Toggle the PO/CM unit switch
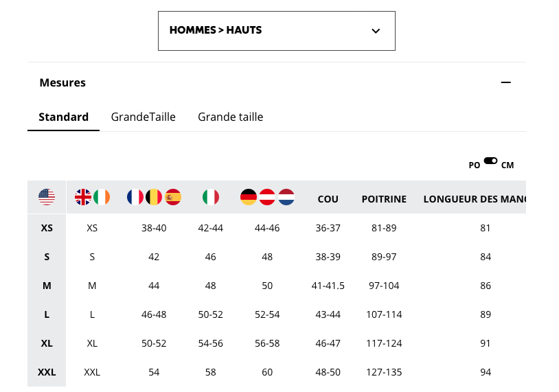Image resolution: width=559 pixels, height=392 pixels. point(490,161)
